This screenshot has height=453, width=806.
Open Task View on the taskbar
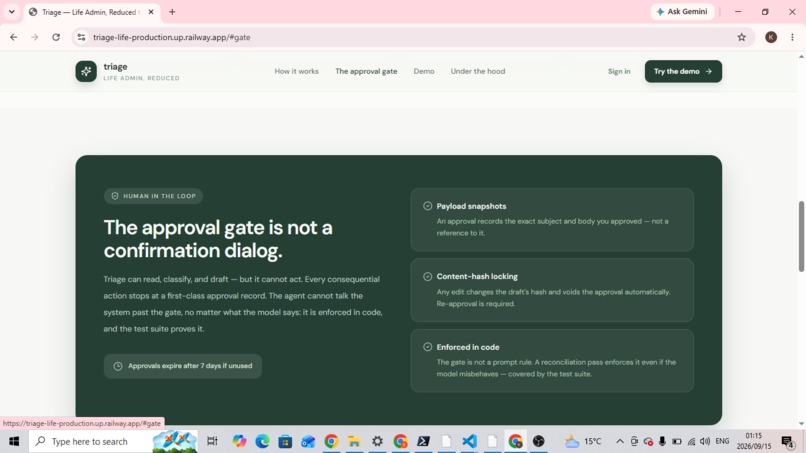(x=212, y=441)
